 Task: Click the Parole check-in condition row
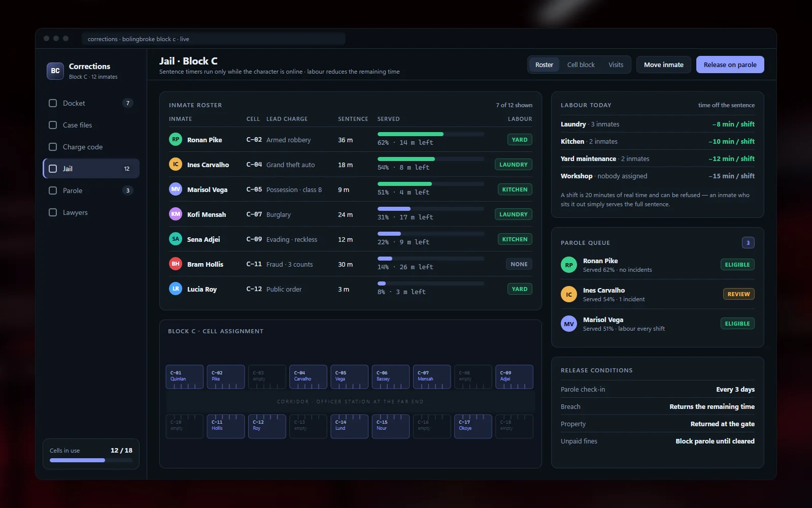tap(658, 389)
